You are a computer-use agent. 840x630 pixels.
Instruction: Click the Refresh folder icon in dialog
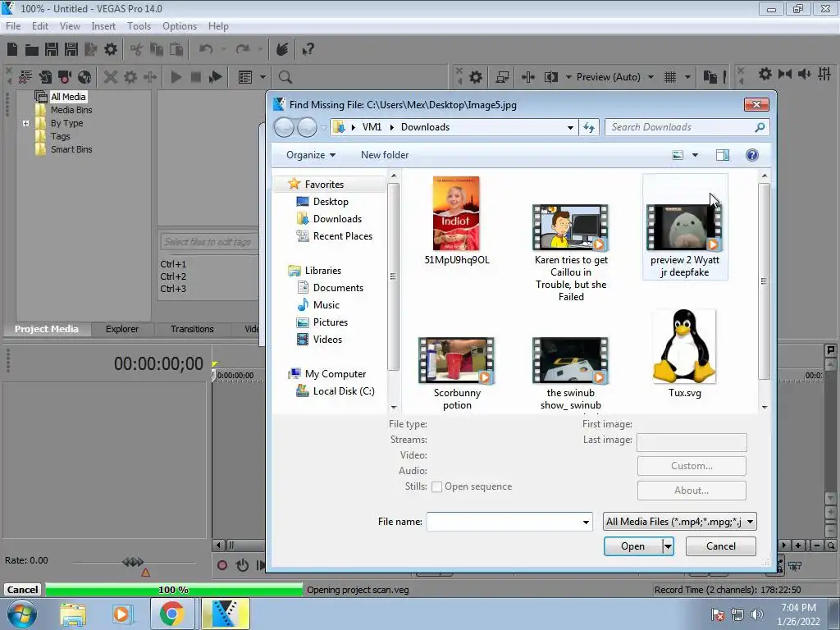coord(589,127)
